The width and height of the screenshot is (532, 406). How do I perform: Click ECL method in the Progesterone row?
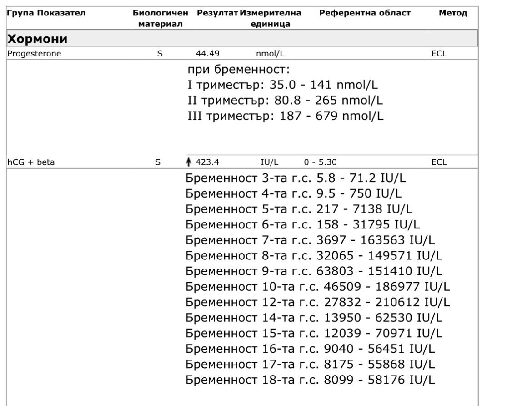click(439, 54)
